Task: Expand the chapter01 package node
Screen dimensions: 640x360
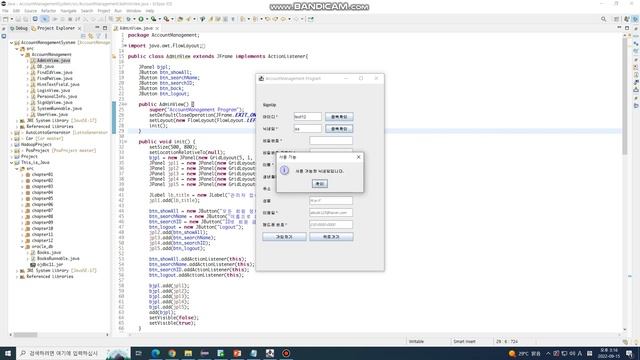Action: [x=22, y=174]
